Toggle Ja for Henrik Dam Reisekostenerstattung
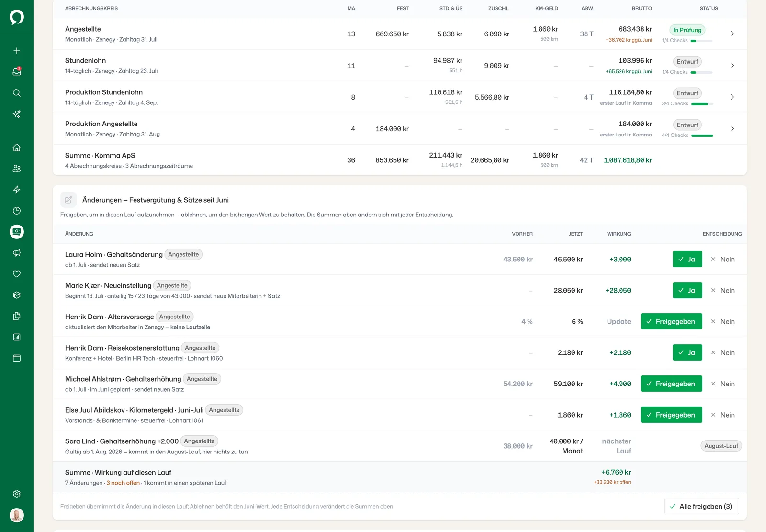766x532 pixels. tap(687, 352)
